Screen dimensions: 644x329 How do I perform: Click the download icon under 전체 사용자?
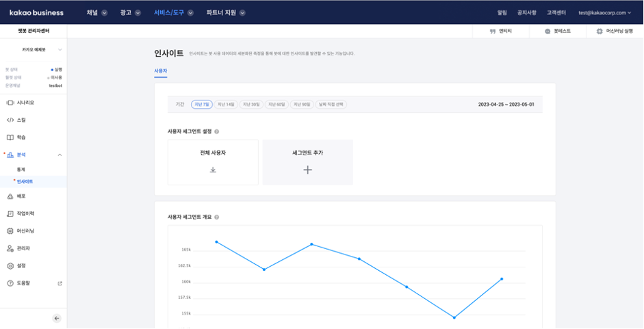(x=213, y=170)
